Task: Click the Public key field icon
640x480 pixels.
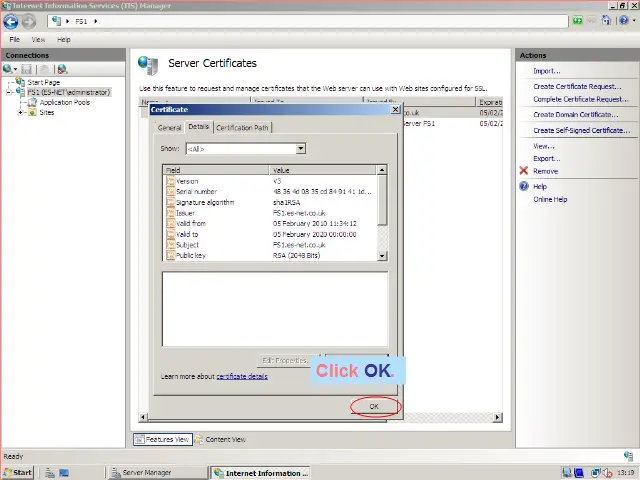Action: coord(170,255)
